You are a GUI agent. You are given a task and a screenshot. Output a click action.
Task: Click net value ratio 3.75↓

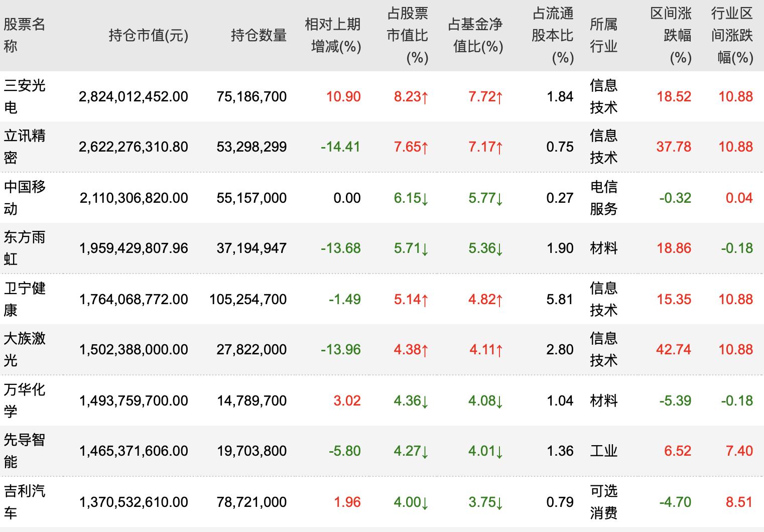pos(486,502)
